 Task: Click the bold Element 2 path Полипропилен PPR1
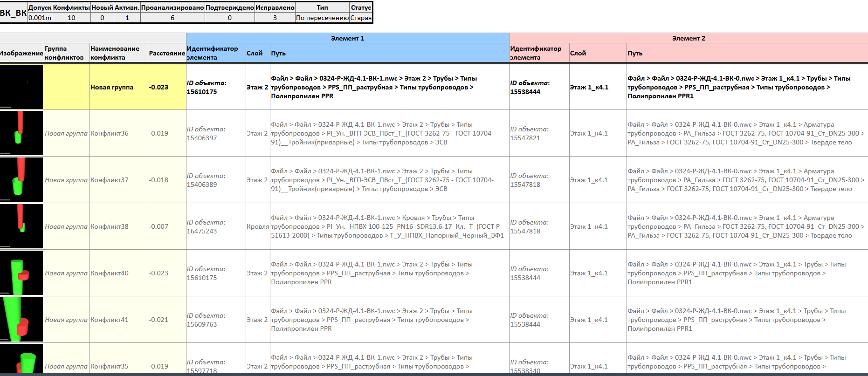click(739, 87)
